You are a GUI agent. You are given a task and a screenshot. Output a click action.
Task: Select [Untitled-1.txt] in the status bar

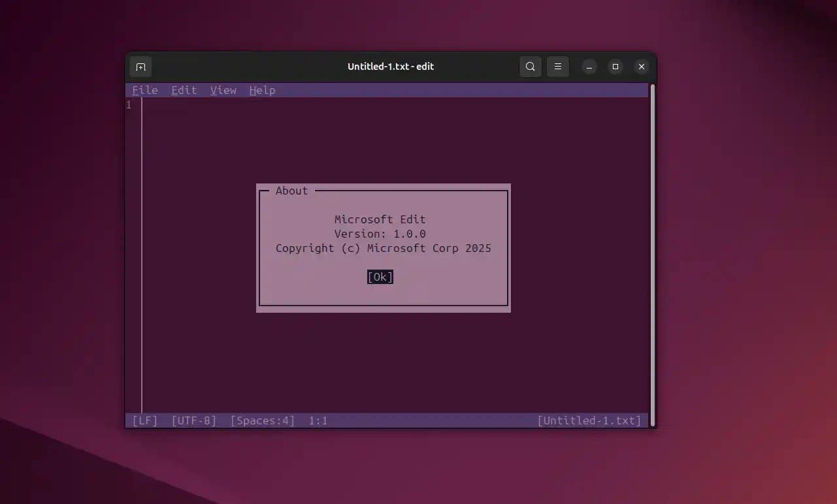(x=589, y=420)
